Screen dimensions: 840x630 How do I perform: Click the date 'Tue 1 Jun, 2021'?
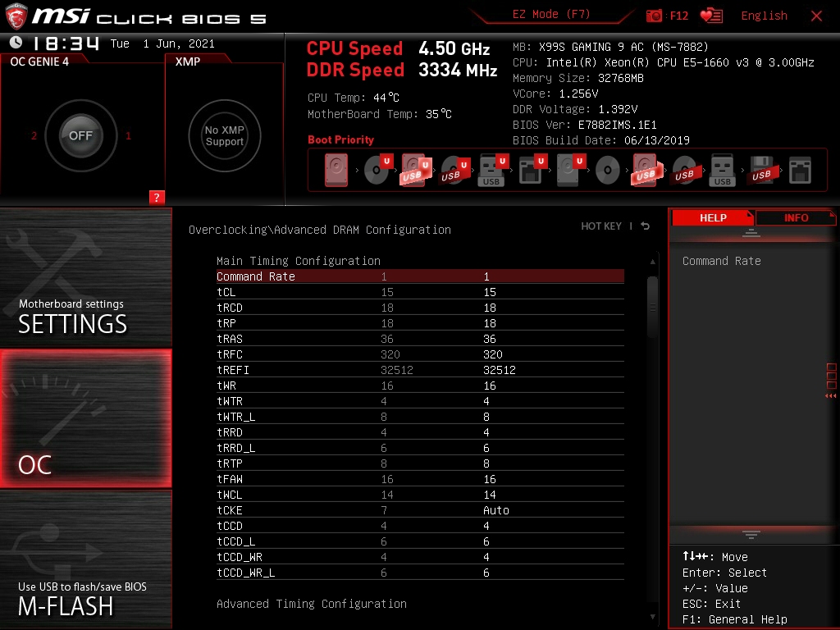162,43
